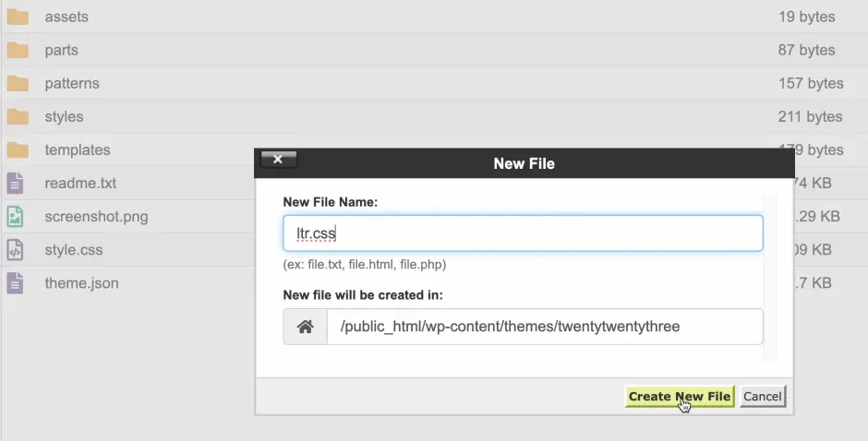This screenshot has height=441, width=868.
Task: Cancel the New File dialog
Action: (x=762, y=397)
